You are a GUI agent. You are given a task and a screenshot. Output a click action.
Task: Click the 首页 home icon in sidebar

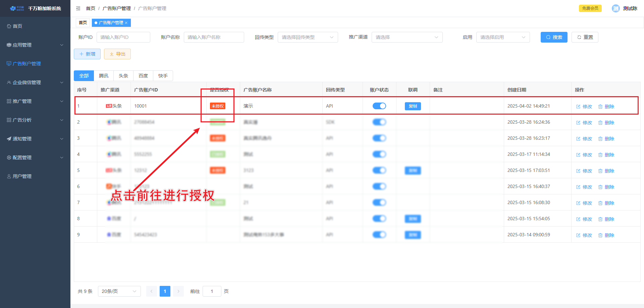click(9, 26)
